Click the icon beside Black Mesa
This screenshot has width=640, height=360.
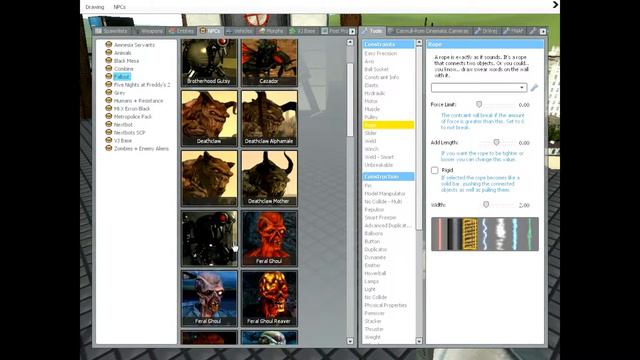[109, 60]
